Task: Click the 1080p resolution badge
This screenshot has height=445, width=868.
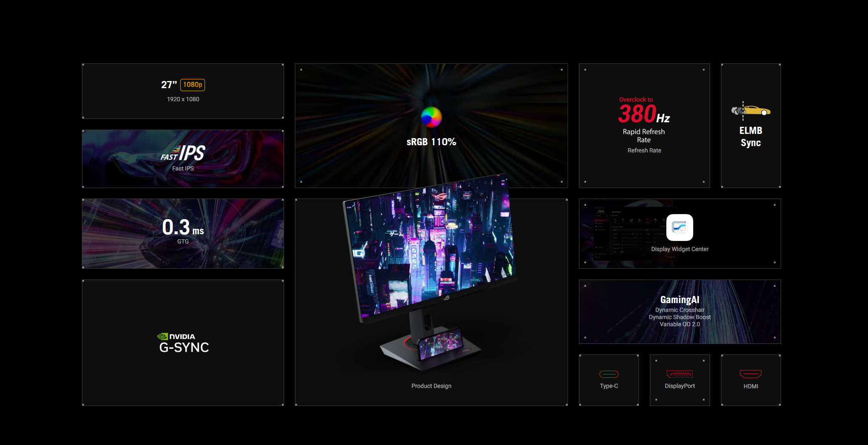Action: pyautogui.click(x=192, y=85)
